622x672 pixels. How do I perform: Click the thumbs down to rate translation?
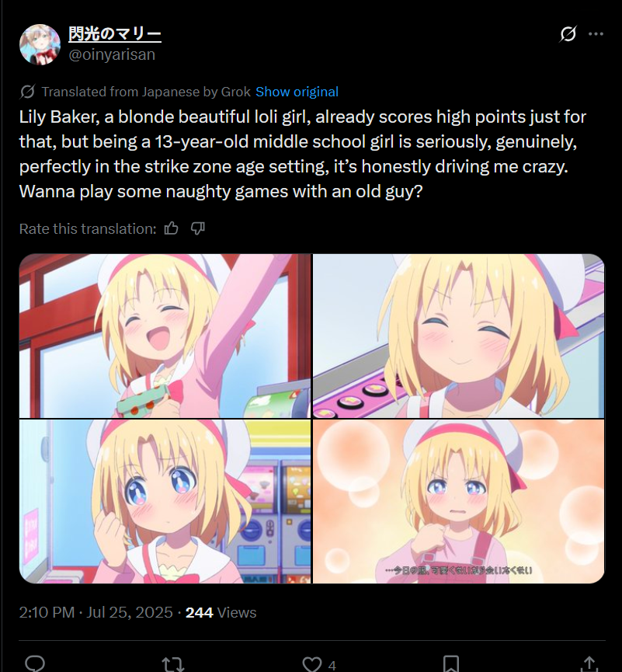[x=197, y=228]
